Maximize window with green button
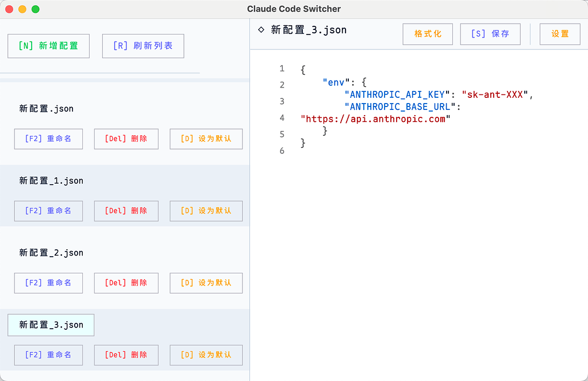 point(36,9)
